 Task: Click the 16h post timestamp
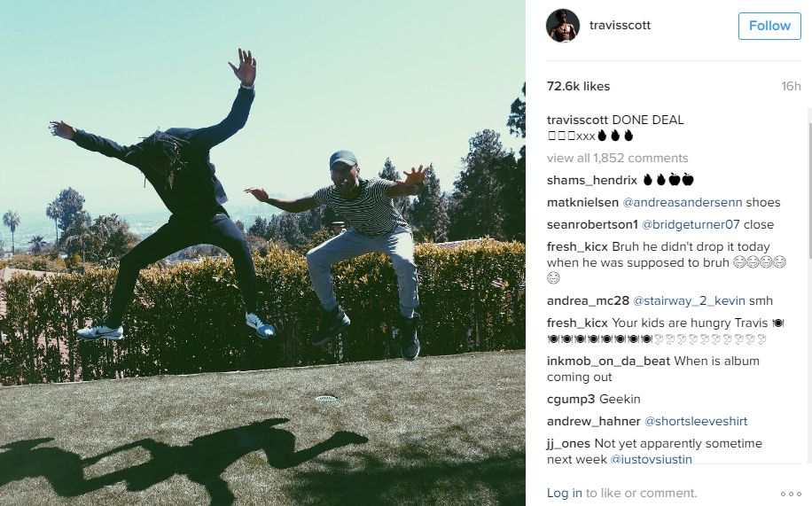791,87
